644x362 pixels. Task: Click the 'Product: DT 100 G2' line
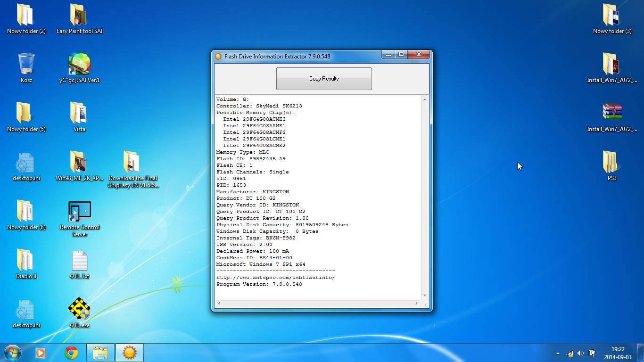pos(246,198)
